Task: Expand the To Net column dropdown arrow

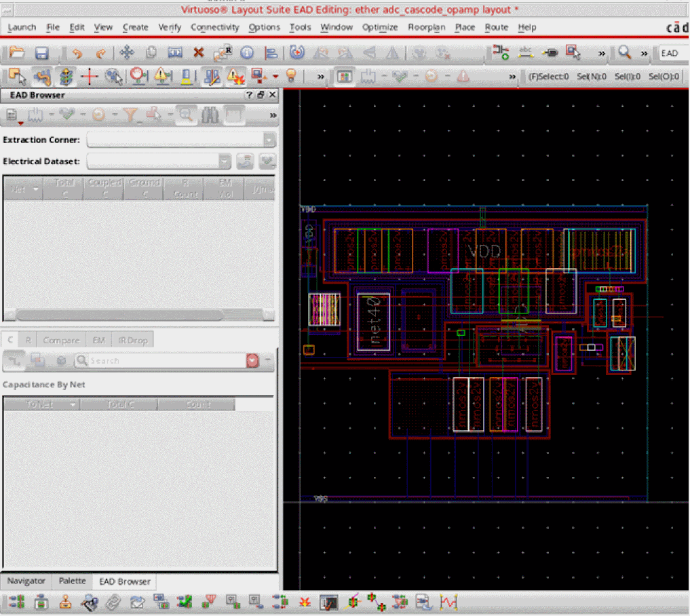Action: [73, 404]
